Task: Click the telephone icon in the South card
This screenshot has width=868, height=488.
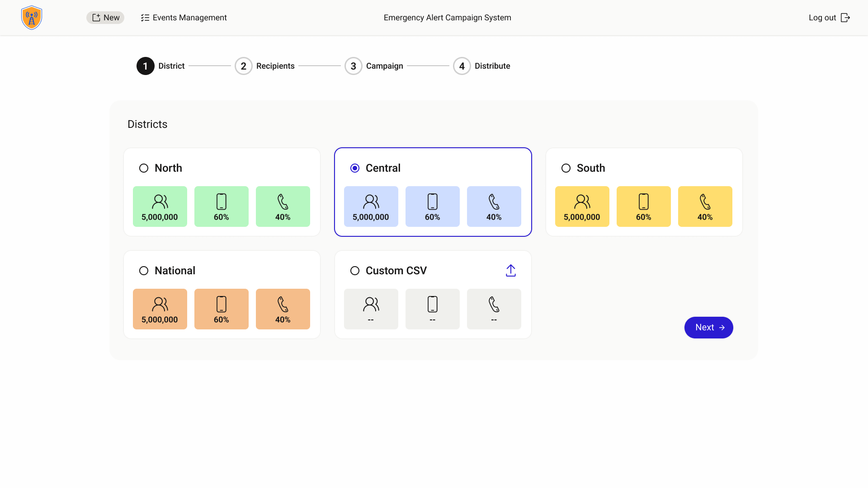Action: 705,202
